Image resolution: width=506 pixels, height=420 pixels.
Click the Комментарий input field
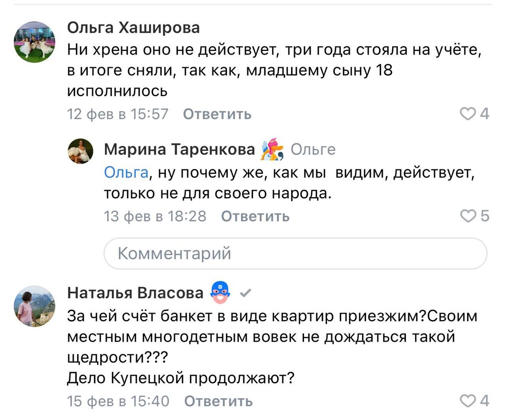295,253
